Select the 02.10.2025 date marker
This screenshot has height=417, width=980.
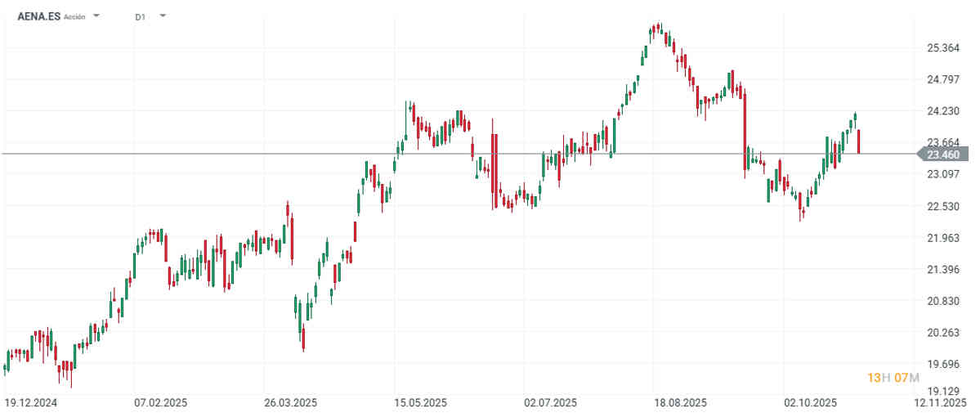pyautogui.click(x=811, y=402)
